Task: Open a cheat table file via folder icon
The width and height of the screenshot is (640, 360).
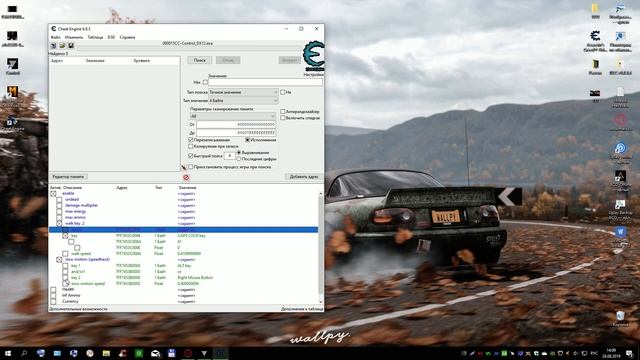Action: (62, 46)
